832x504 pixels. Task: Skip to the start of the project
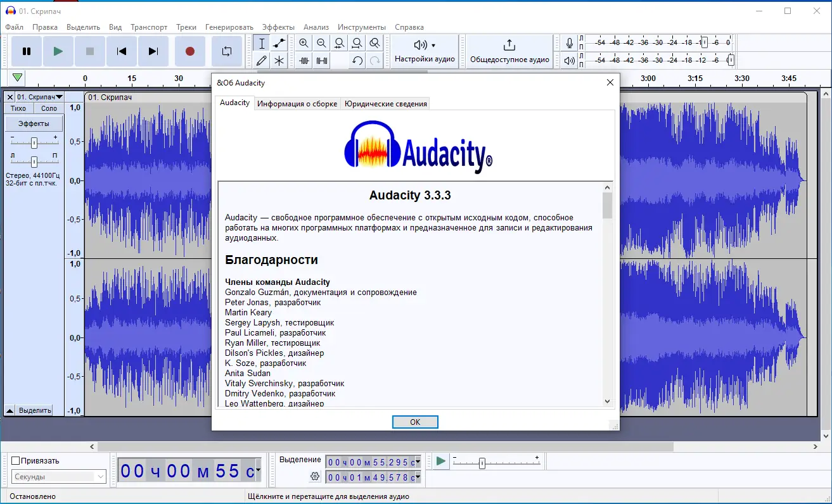[122, 51]
